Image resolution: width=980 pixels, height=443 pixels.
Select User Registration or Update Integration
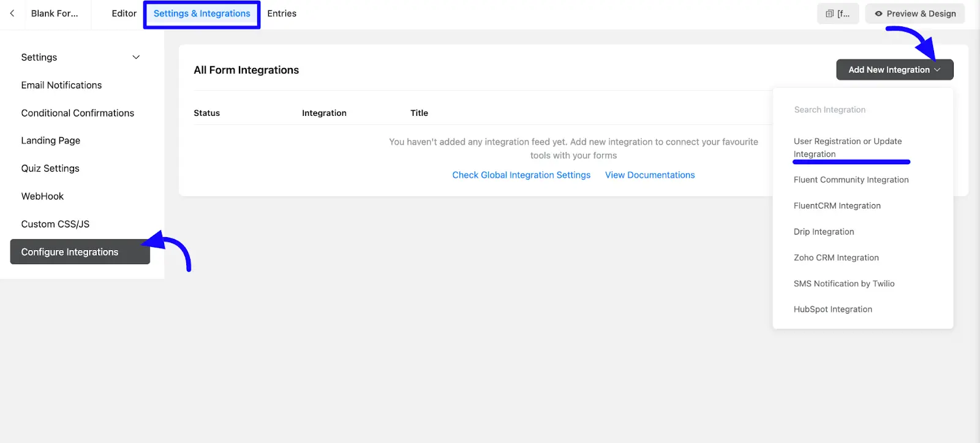click(848, 148)
